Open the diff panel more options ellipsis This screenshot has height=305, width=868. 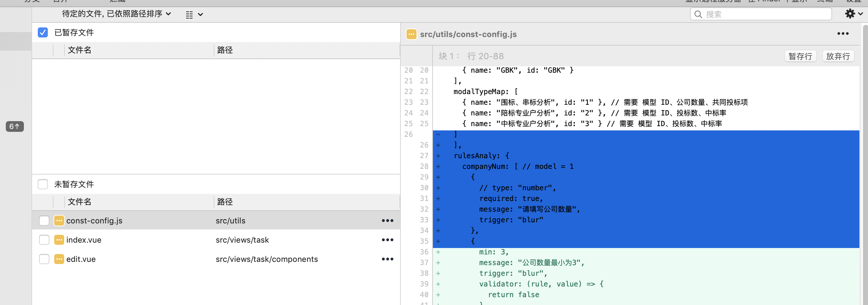(x=843, y=33)
